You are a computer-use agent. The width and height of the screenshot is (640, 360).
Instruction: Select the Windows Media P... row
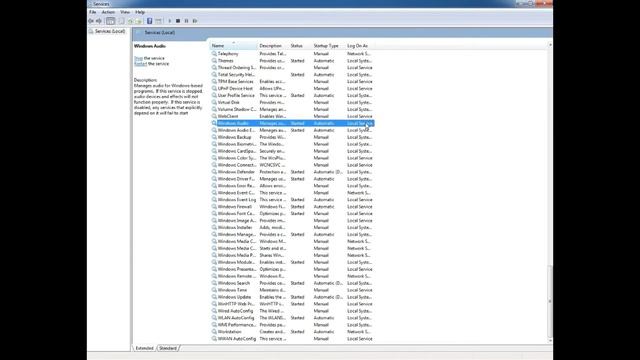point(292,255)
